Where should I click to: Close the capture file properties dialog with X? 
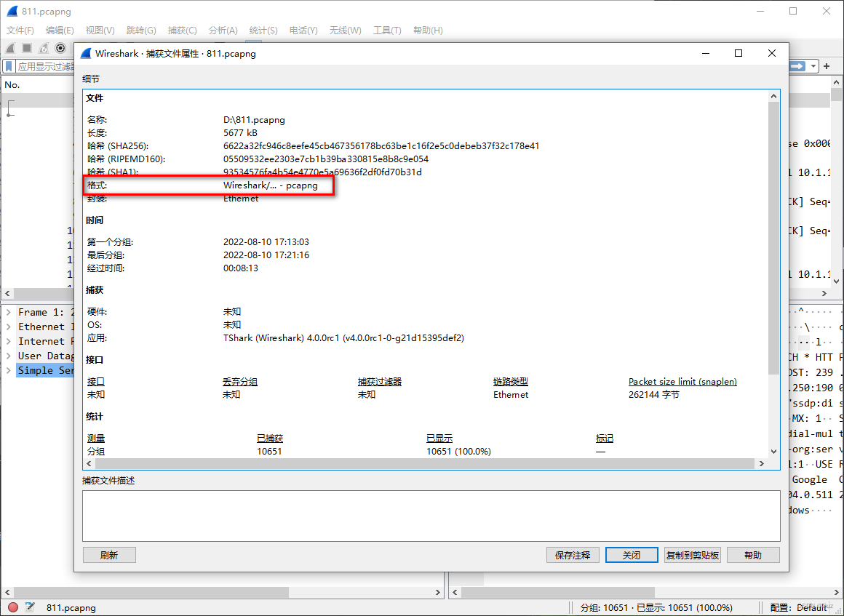pyautogui.click(x=772, y=52)
